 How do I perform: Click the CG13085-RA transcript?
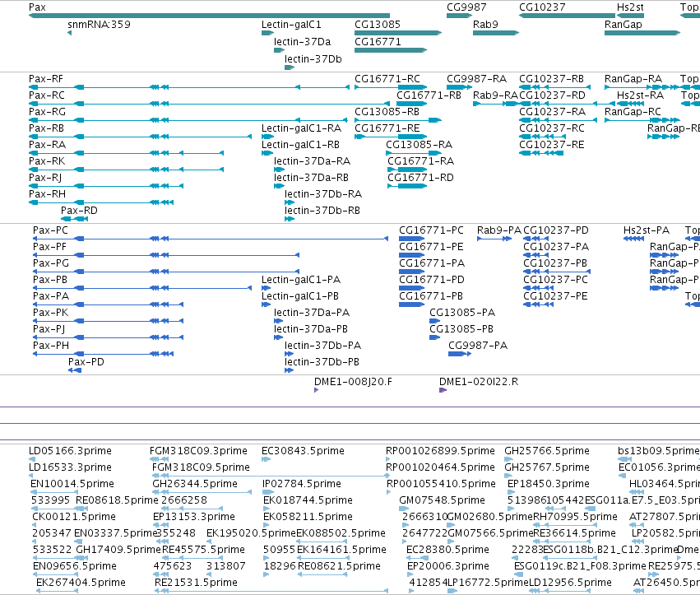pyautogui.click(x=419, y=145)
